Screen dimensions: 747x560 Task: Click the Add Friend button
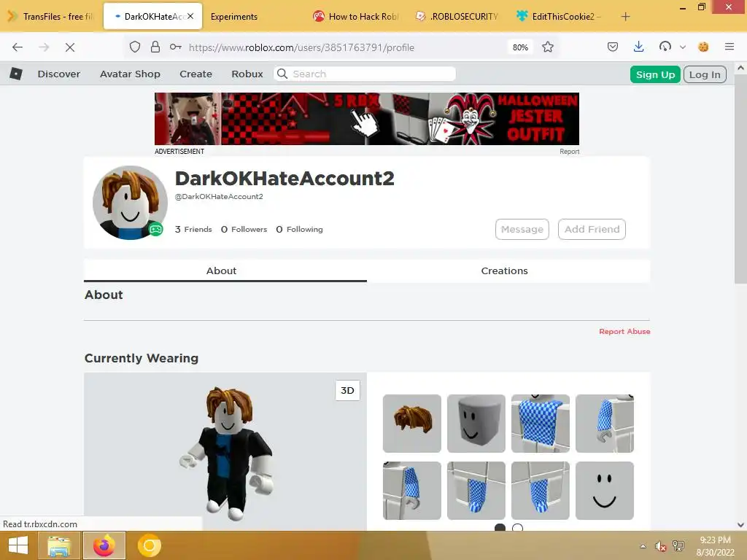coord(592,229)
